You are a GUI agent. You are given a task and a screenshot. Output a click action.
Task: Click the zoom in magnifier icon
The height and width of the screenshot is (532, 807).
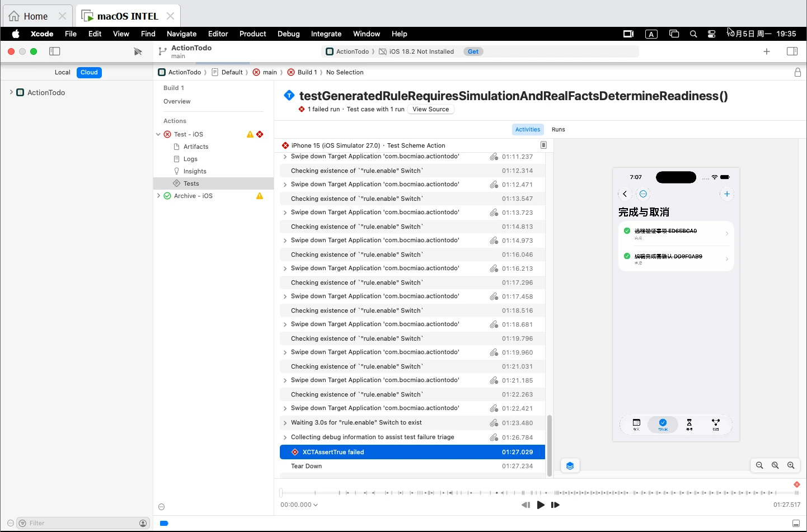pyautogui.click(x=791, y=465)
